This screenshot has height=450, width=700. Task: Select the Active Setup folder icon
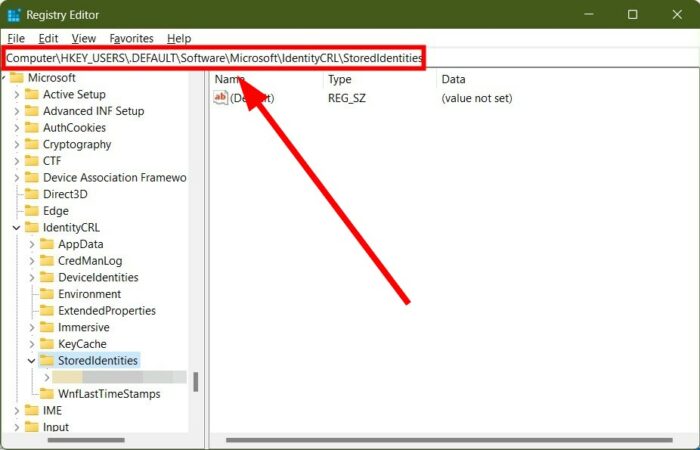tap(32, 94)
